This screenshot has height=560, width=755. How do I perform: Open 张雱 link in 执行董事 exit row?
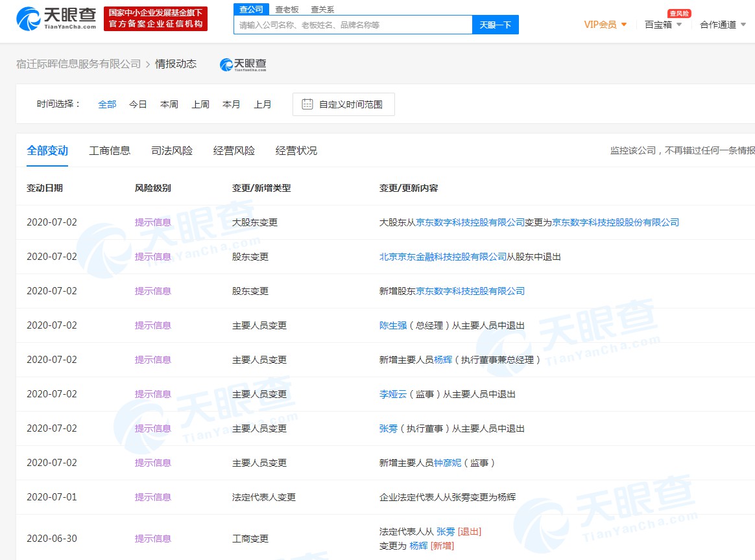tap(389, 428)
